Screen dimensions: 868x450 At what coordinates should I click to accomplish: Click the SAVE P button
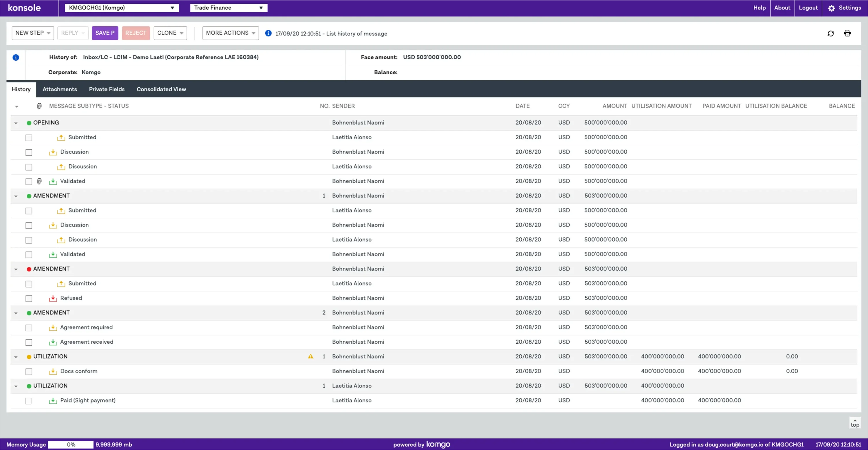click(105, 33)
